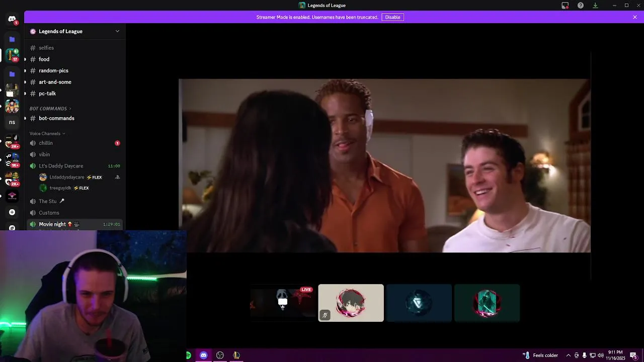Image resolution: width=644 pixels, height=362 pixels.
Task: Select the LIVE ghostface stream tile
Action: (283, 303)
